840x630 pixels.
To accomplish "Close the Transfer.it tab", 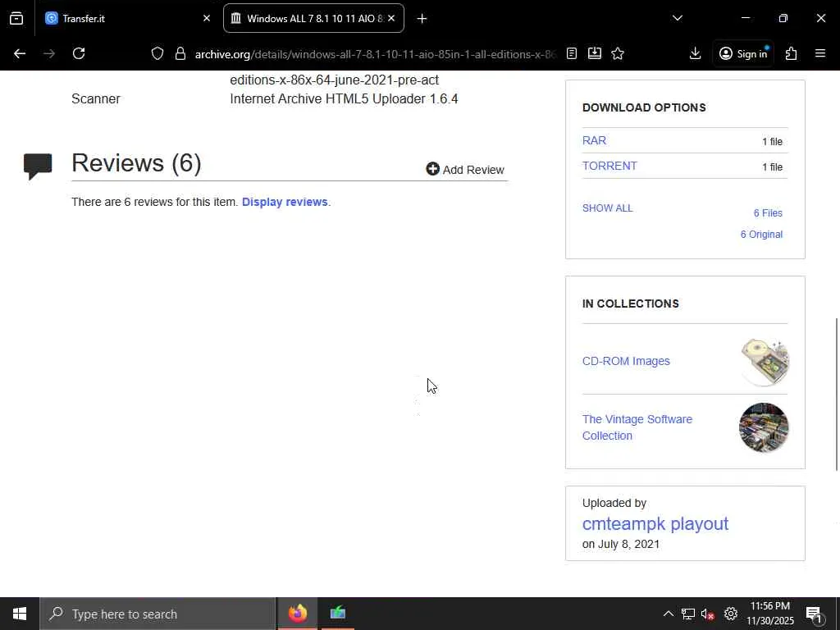I will click(207, 18).
